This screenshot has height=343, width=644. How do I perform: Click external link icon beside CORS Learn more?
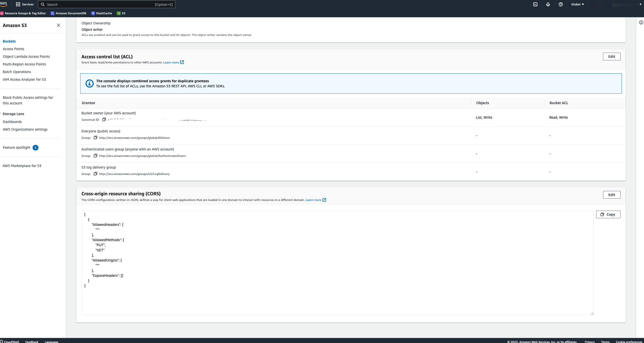pyautogui.click(x=324, y=200)
